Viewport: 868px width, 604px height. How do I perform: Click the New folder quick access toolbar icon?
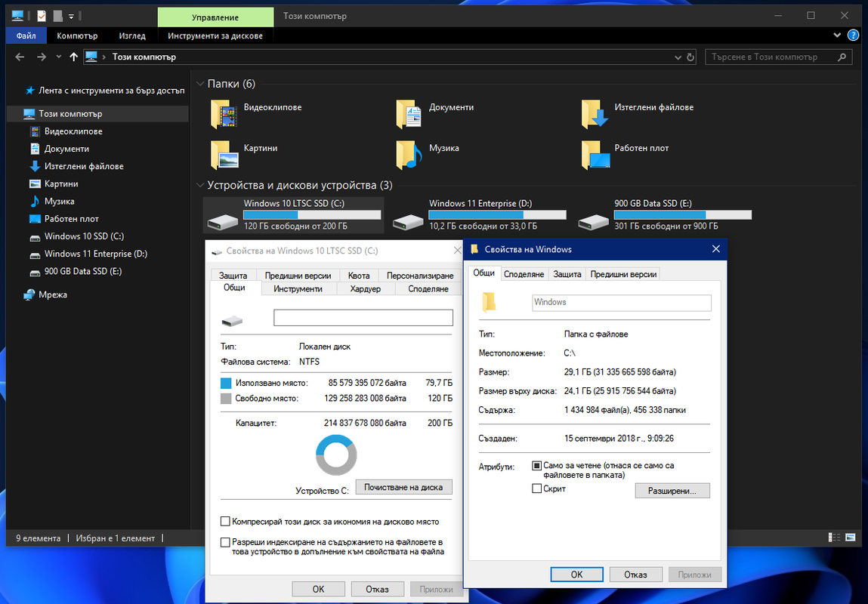coord(57,16)
